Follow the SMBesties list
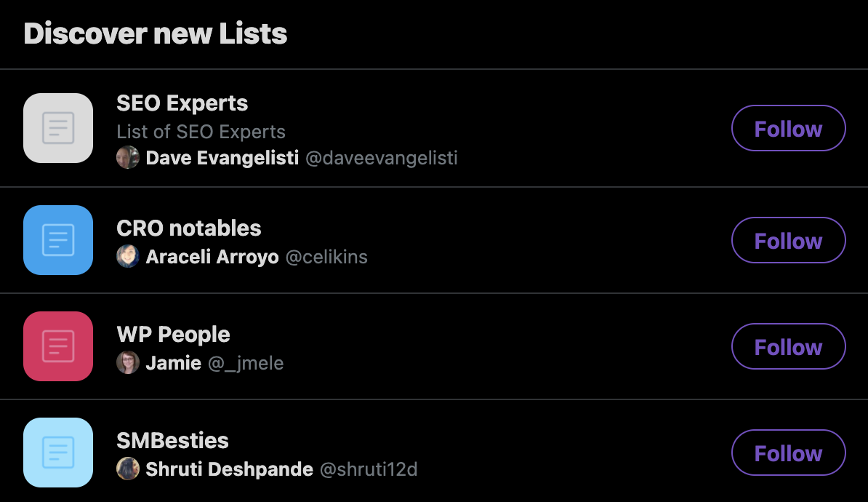This screenshot has height=502, width=868. coord(788,453)
